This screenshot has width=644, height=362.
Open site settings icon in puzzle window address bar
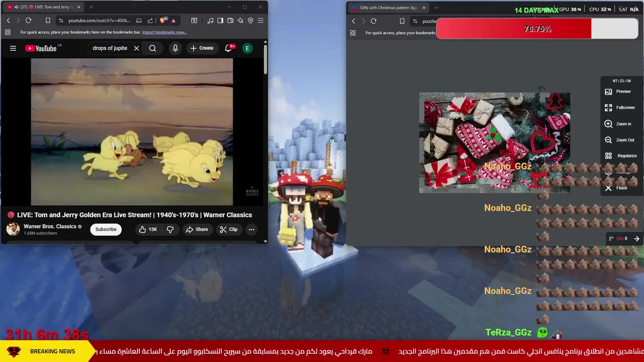click(x=415, y=21)
